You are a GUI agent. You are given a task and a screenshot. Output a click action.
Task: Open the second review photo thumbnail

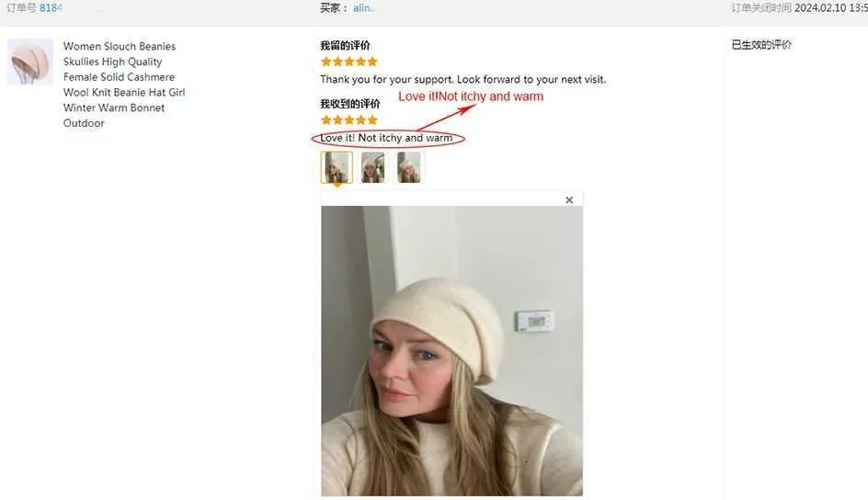372,167
